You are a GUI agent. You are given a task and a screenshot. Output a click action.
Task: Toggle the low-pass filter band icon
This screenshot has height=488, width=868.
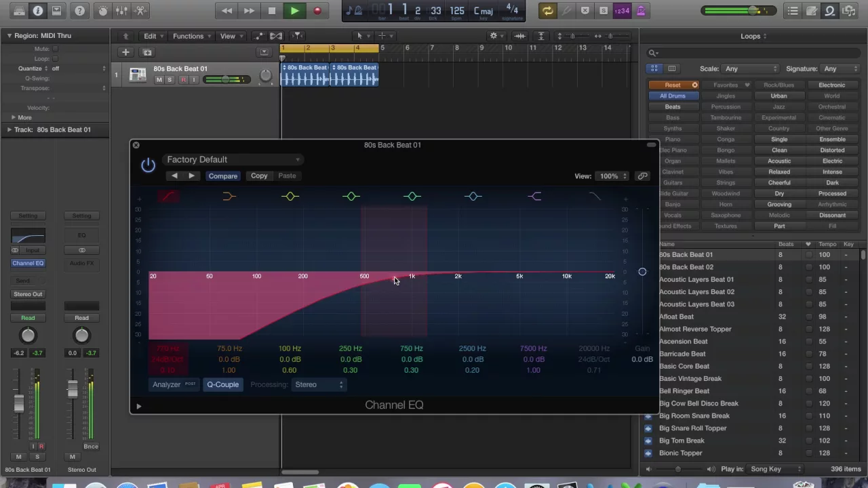(x=595, y=197)
